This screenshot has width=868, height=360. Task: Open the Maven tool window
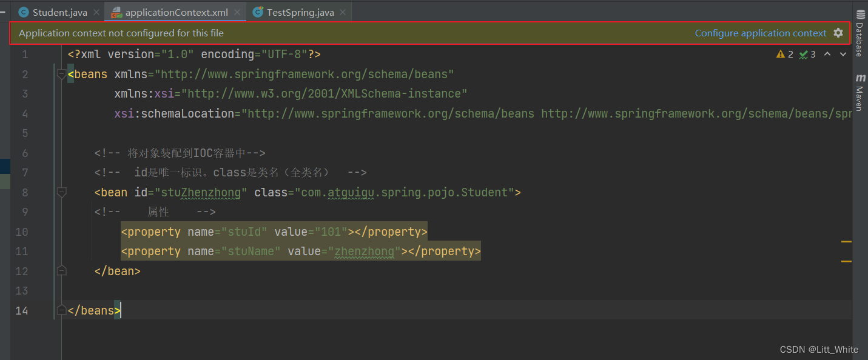pos(860,92)
